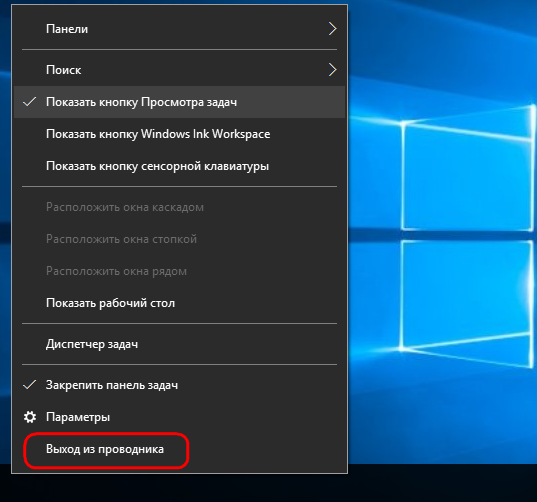
Task: Click the empty taskbar below the menu
Action: [442, 484]
